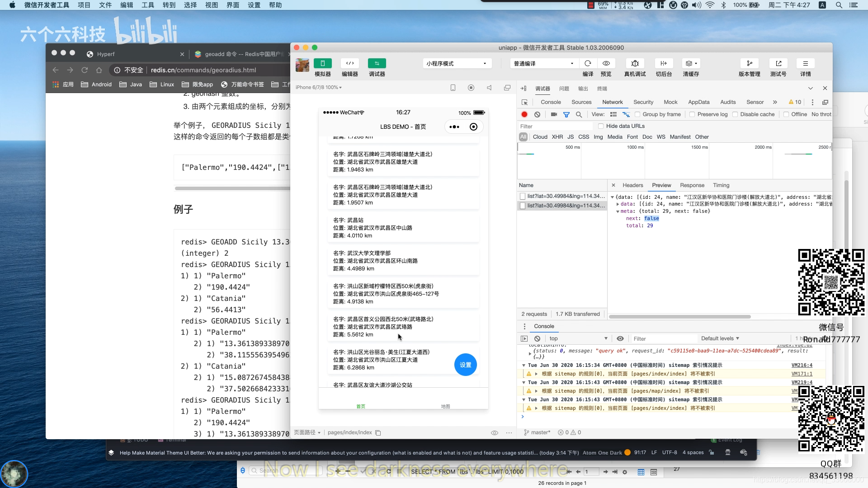
Task: Switch to the Console devtools tab
Action: [x=551, y=103]
